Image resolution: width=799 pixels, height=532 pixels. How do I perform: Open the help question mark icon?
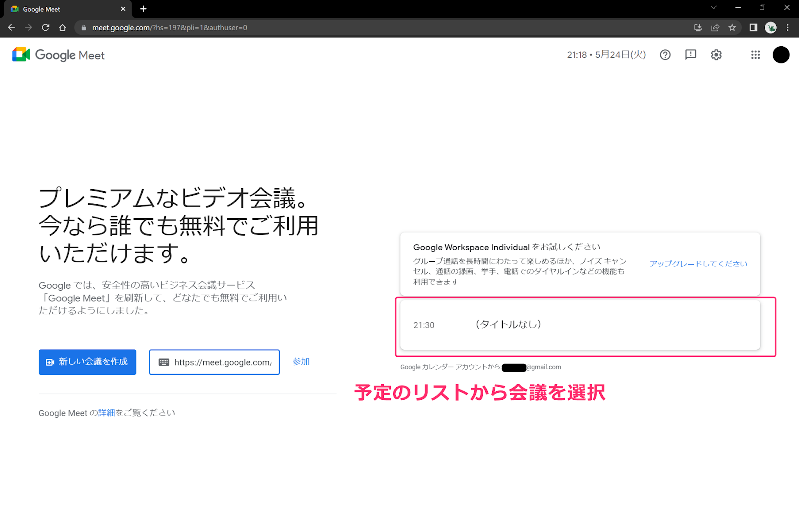(665, 55)
